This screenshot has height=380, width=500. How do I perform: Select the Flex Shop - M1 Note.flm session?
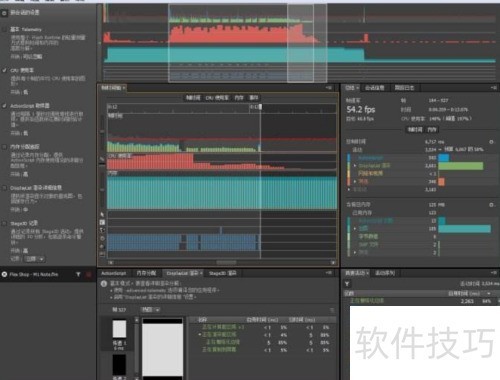34,274
